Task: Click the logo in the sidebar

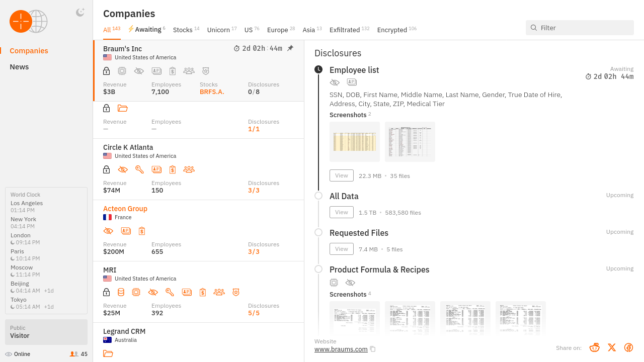Action: (x=28, y=22)
